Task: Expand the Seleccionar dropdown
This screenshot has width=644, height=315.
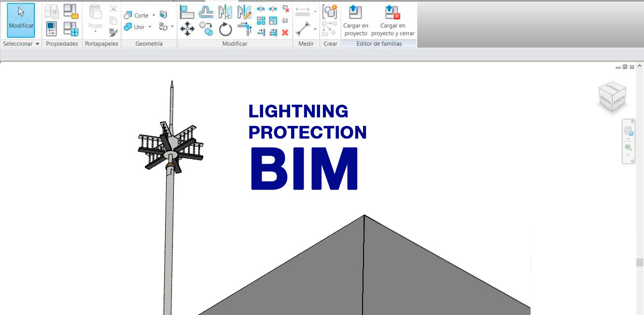Action: 37,44
